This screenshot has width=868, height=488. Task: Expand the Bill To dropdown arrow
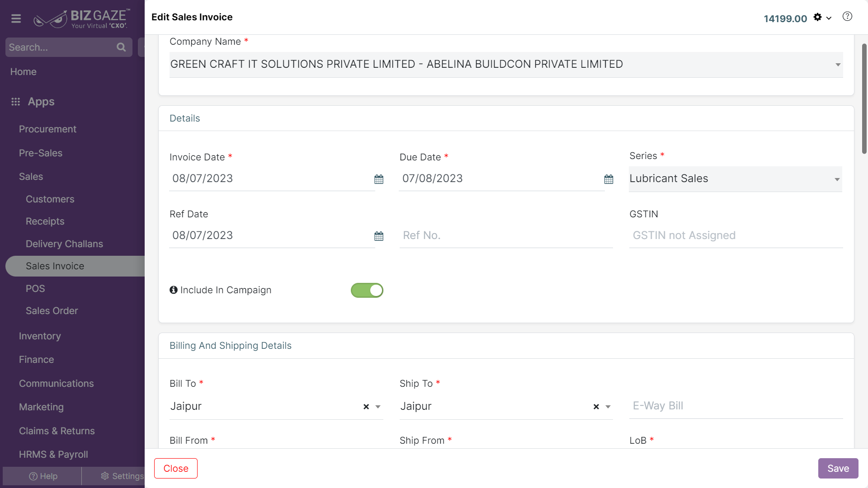coord(378,407)
